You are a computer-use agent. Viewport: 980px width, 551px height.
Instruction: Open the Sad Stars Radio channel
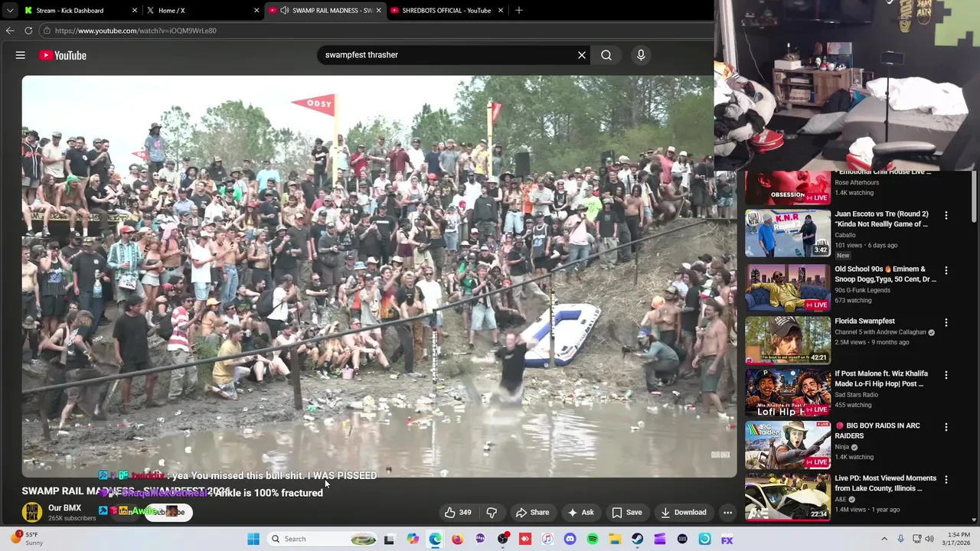pyautogui.click(x=857, y=395)
